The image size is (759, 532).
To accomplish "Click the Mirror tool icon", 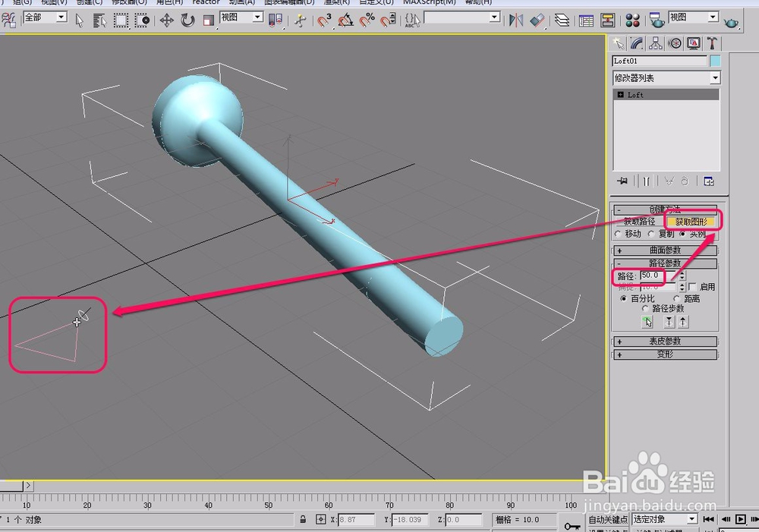I will pos(516,20).
